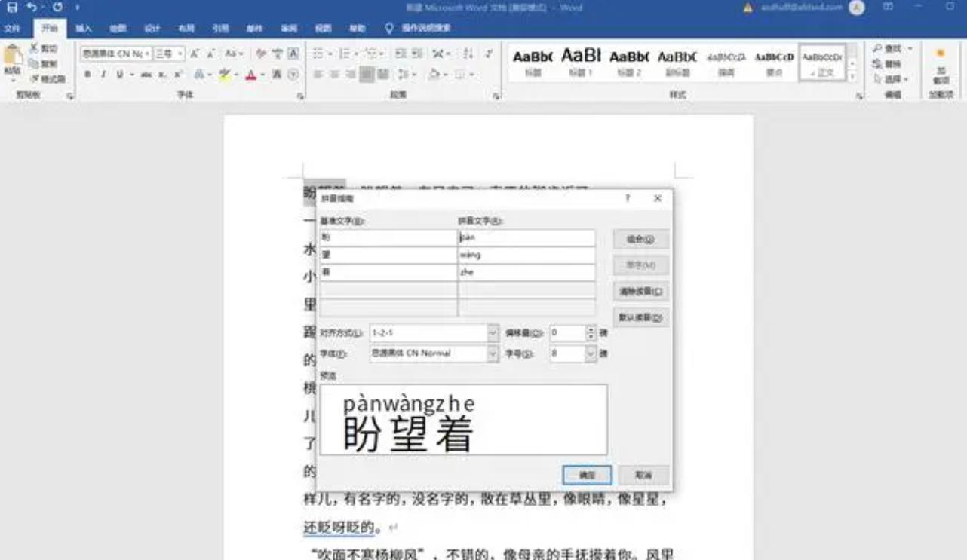
Task: Click the Add-ins button
Action: point(941,66)
